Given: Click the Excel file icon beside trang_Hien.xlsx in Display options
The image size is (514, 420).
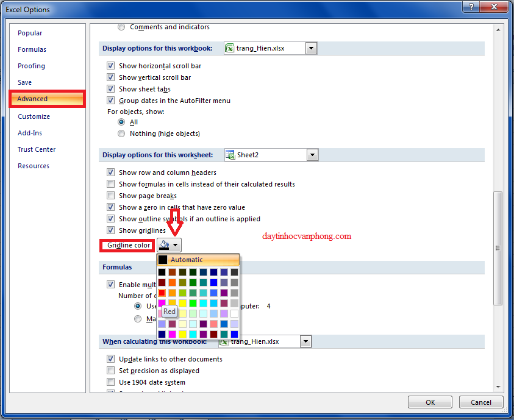Looking at the screenshot, I should 229,49.
